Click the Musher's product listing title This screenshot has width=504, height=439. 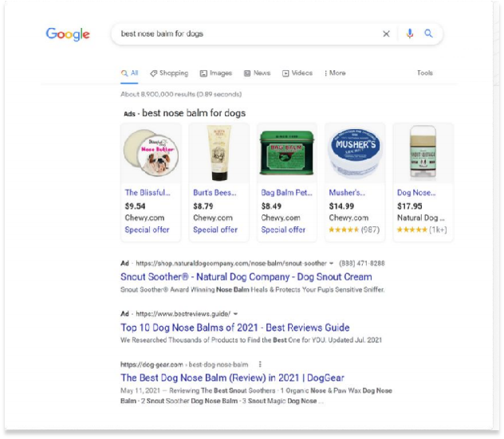click(347, 193)
